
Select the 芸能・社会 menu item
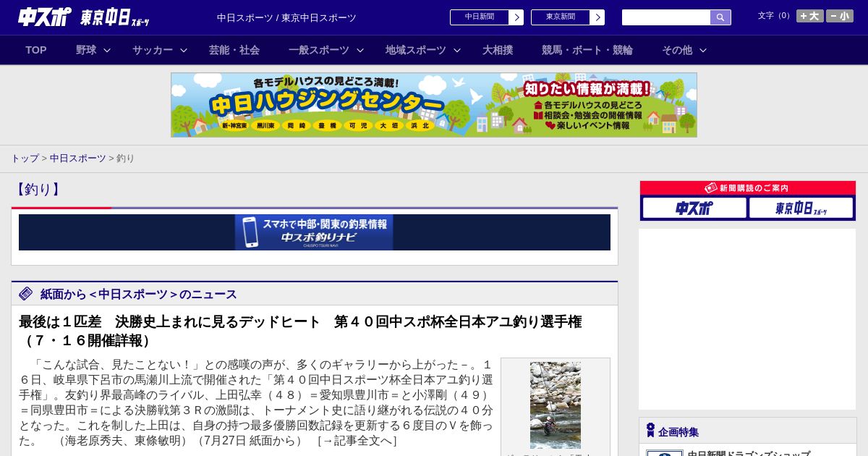tap(234, 50)
